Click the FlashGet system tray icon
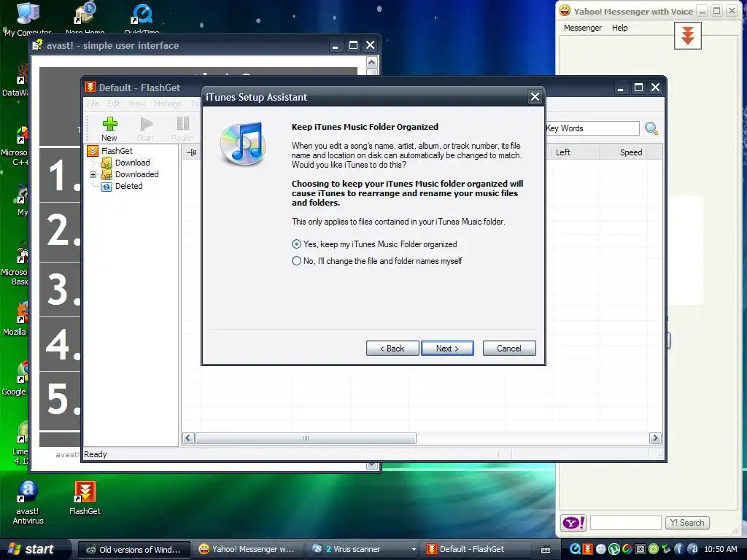The height and width of the screenshot is (560, 747). coord(588,550)
